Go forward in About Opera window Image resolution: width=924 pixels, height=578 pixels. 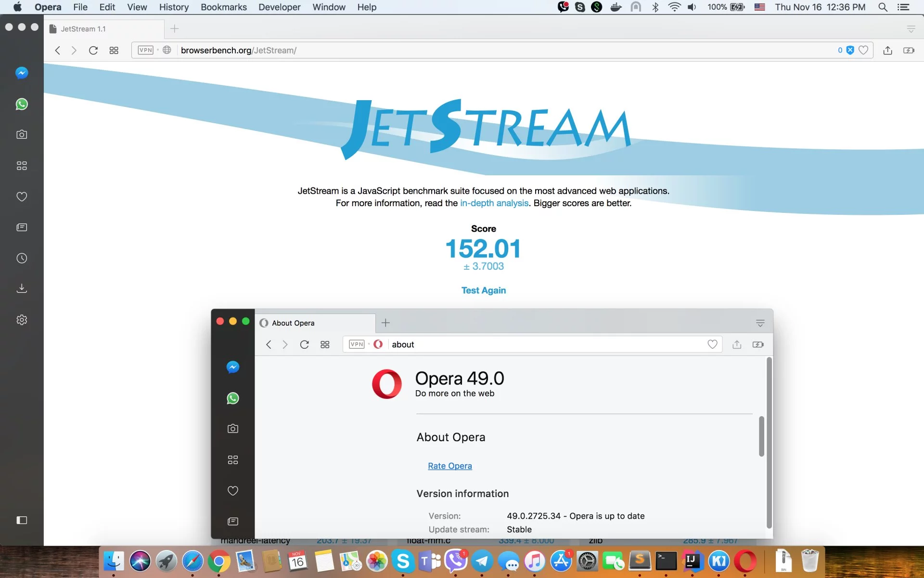pos(285,344)
